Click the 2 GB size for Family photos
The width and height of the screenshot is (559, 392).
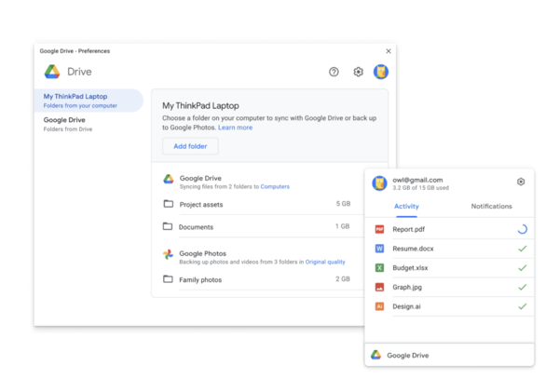pos(343,279)
